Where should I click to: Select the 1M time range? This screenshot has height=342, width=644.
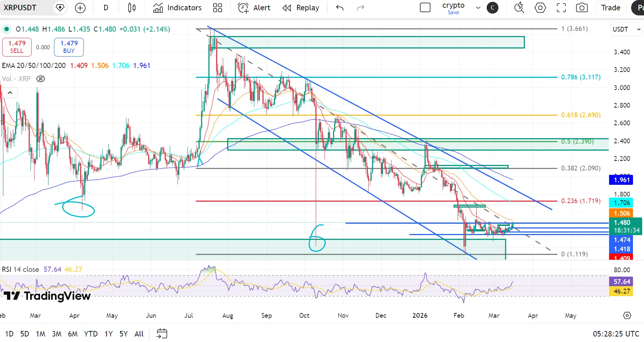pos(40,334)
